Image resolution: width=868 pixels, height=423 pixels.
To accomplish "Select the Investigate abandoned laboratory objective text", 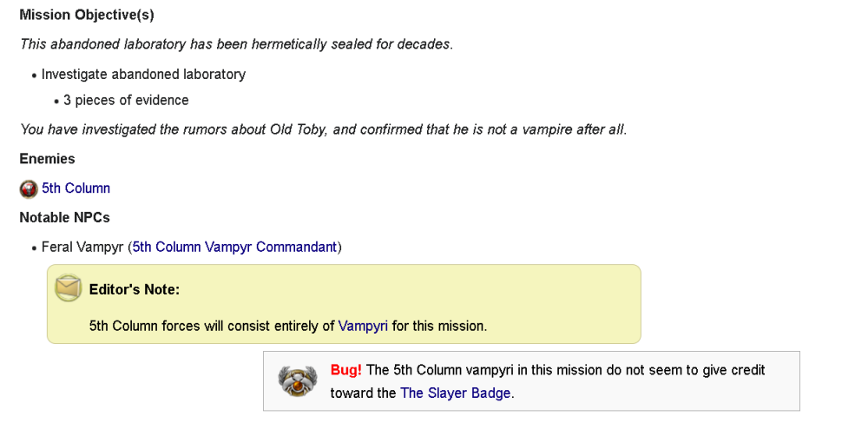I will (x=143, y=75).
